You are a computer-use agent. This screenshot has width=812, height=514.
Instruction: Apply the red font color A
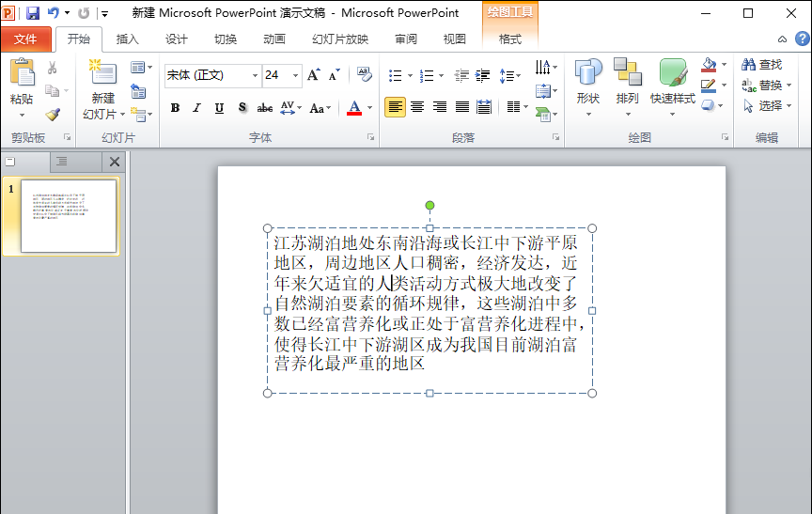point(354,108)
